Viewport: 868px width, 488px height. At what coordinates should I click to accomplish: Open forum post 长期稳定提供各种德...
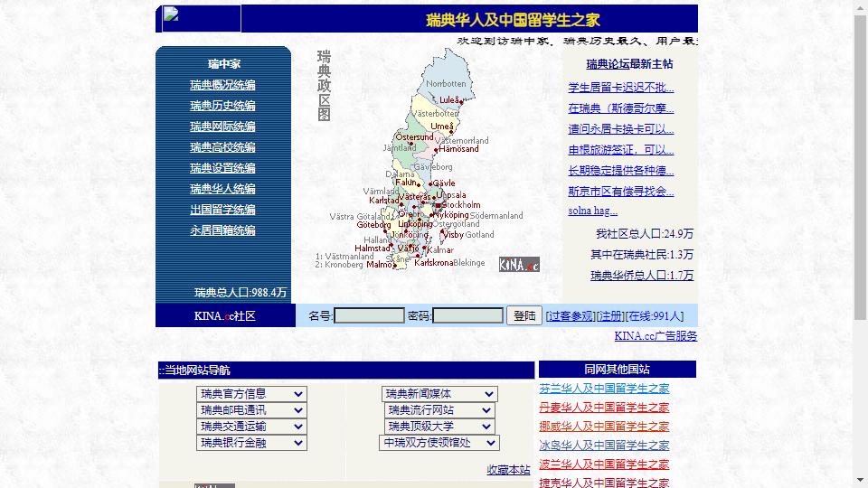coord(620,171)
